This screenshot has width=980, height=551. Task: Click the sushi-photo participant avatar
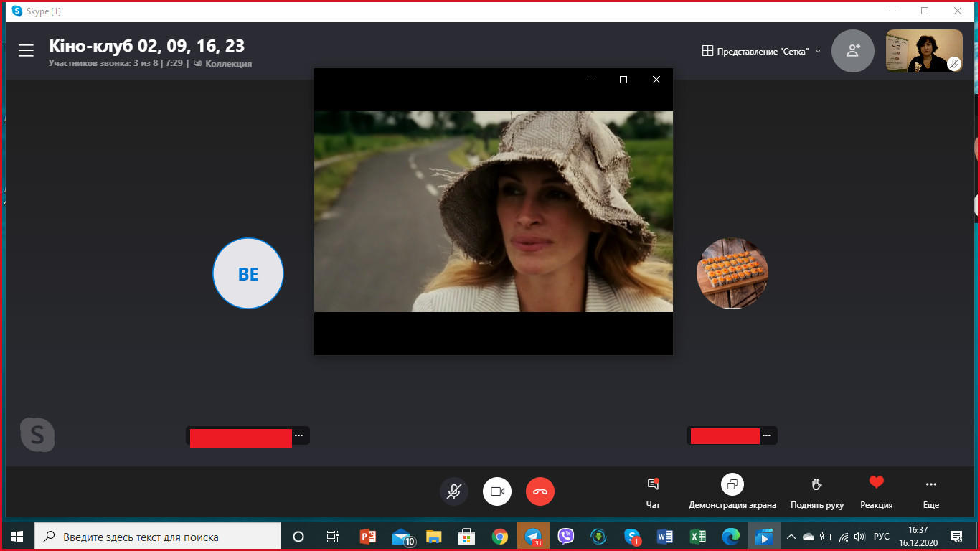(732, 273)
